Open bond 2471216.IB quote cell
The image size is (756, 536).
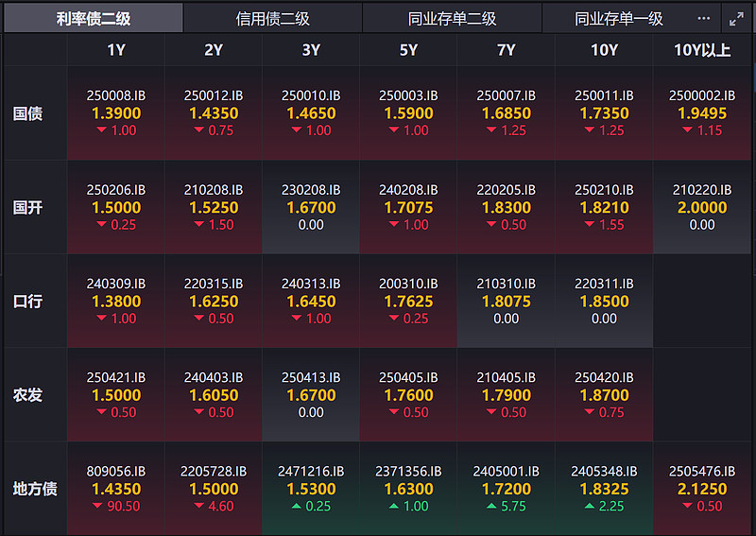pos(311,488)
